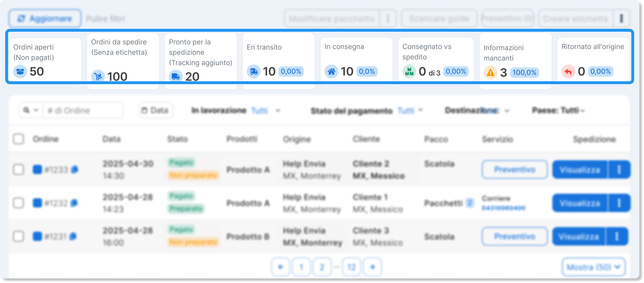Click the En transito fast-truck icon

pos(253,72)
